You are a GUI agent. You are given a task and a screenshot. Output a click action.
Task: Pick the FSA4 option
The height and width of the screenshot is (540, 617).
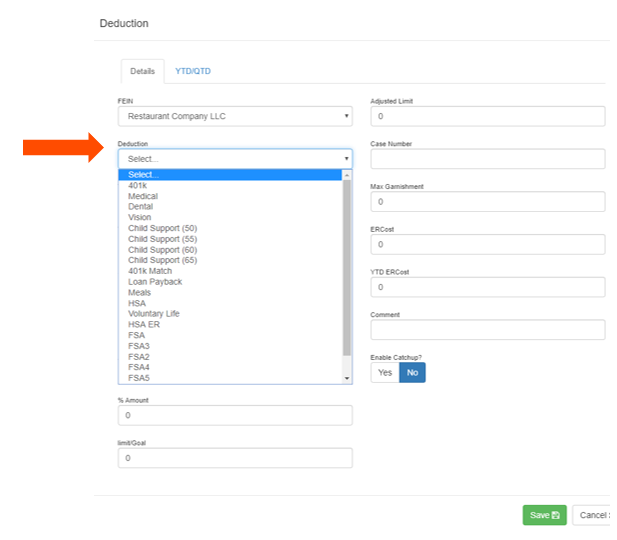tap(230, 367)
